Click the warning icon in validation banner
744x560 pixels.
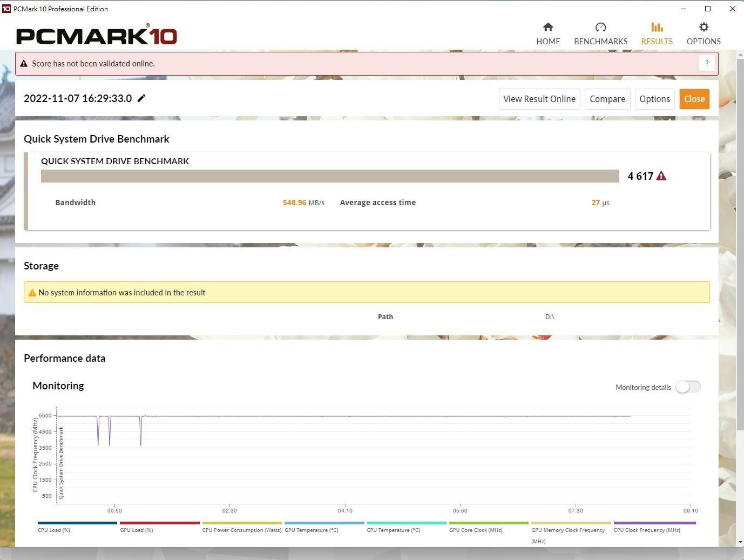[x=24, y=64]
